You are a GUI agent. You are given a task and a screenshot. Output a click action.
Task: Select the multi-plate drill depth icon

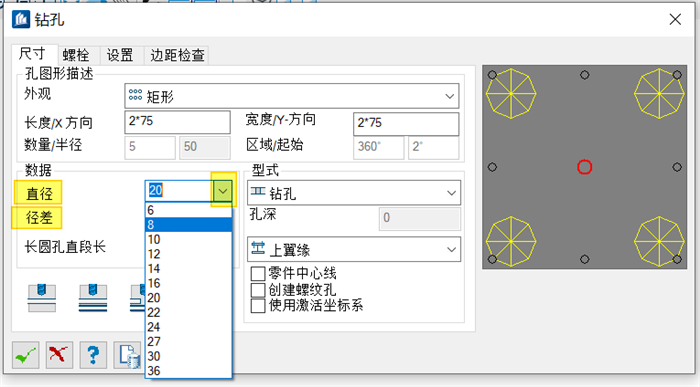coord(93,298)
